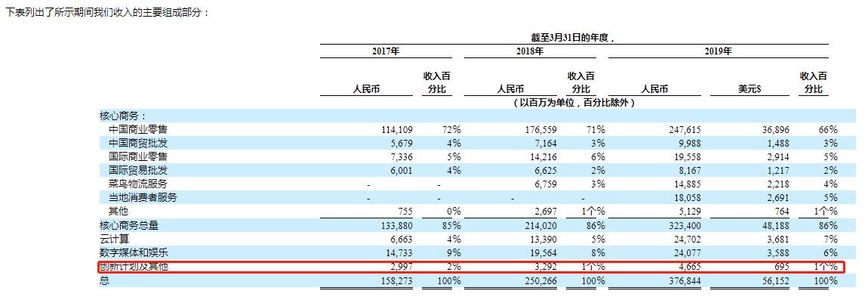Click the 创新计划及其他 row label

tap(133, 267)
